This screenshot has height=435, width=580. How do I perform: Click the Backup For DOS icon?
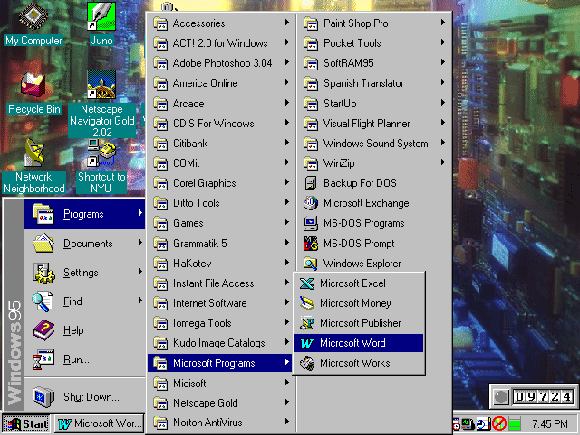click(310, 183)
